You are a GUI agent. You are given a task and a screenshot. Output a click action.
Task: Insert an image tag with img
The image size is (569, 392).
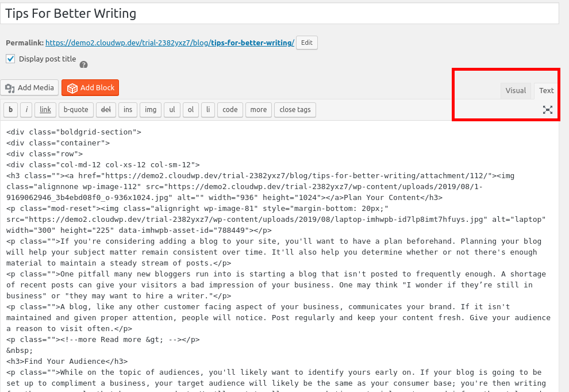(150, 110)
